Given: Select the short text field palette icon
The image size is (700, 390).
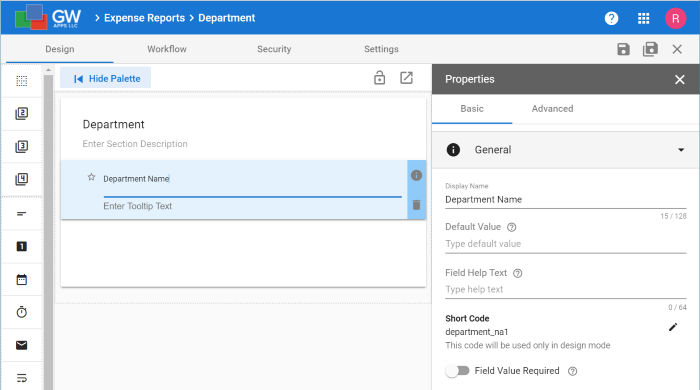Looking at the screenshot, I should point(21,214).
